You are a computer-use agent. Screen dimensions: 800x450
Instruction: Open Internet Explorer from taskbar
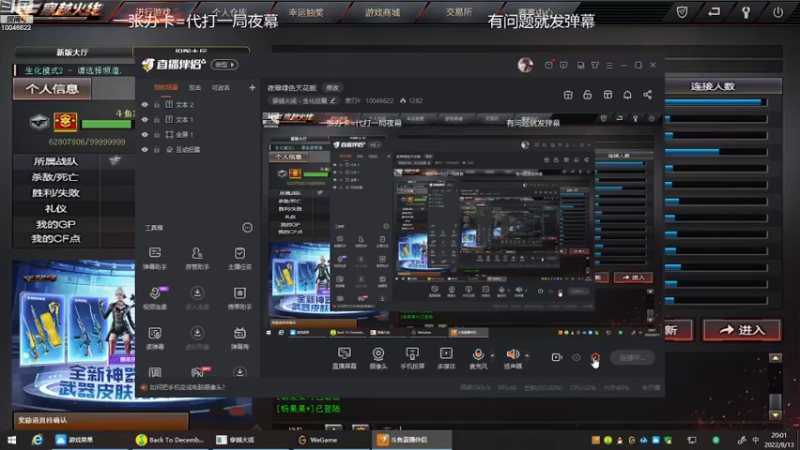[x=37, y=440]
